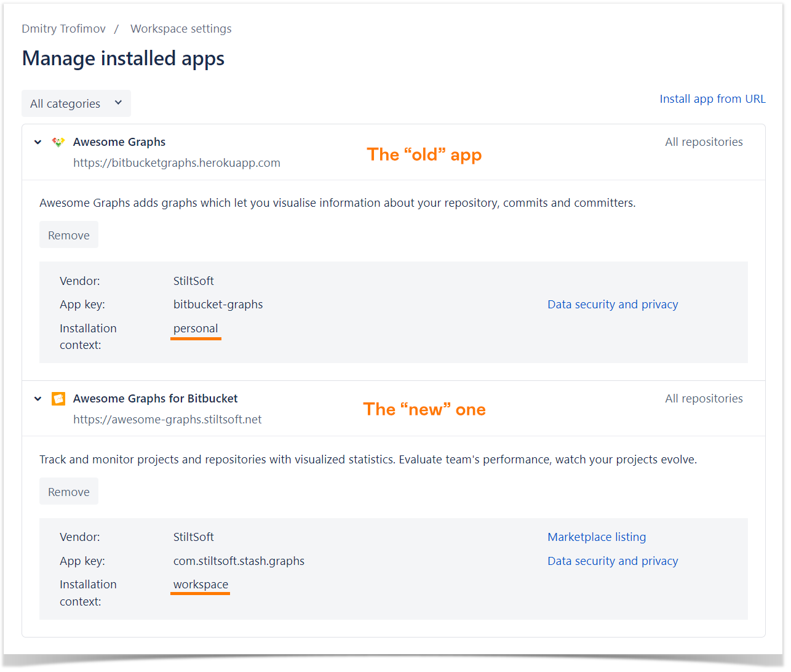Viewport: 791px width, 672px height.
Task: Open the Marketplace listing link
Action: [597, 537]
